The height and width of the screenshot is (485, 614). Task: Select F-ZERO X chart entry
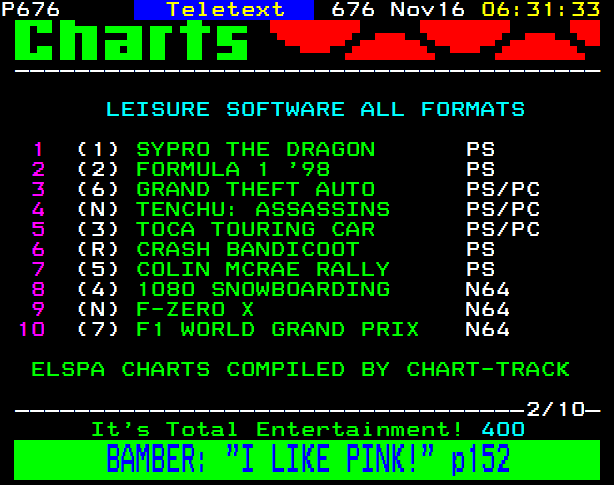click(x=195, y=309)
